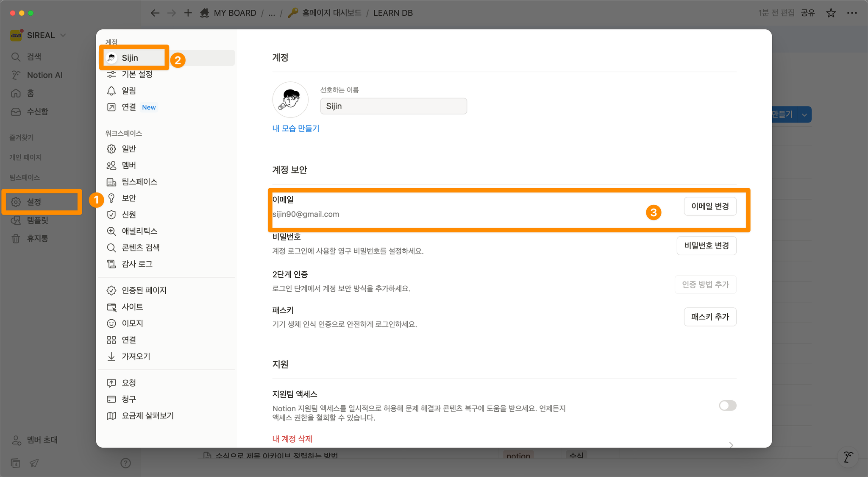
Task: Click the 공유 share button
Action: click(808, 13)
